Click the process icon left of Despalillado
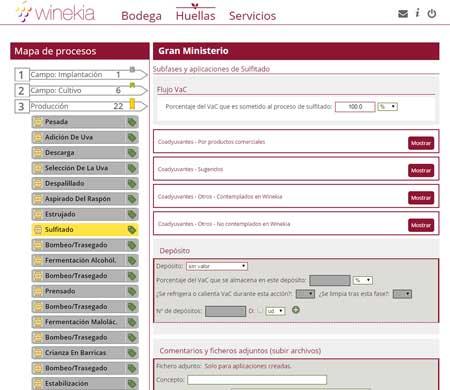 pyautogui.click(x=38, y=183)
